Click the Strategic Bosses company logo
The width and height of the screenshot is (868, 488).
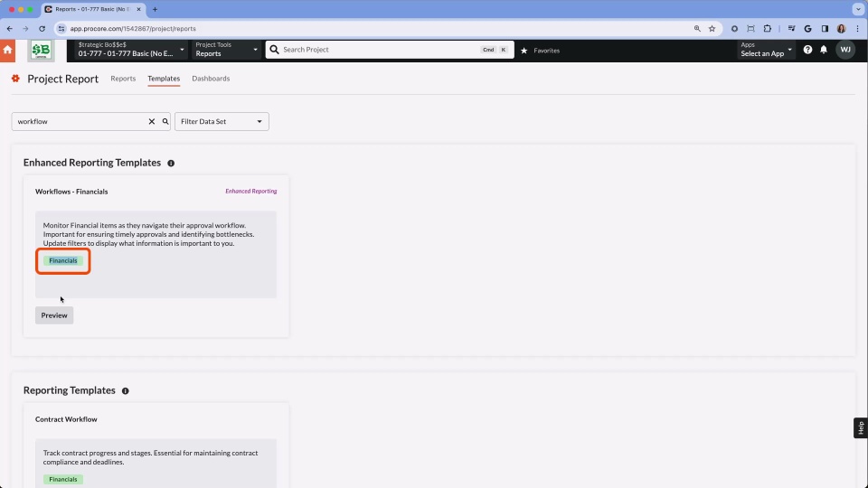[x=41, y=51]
